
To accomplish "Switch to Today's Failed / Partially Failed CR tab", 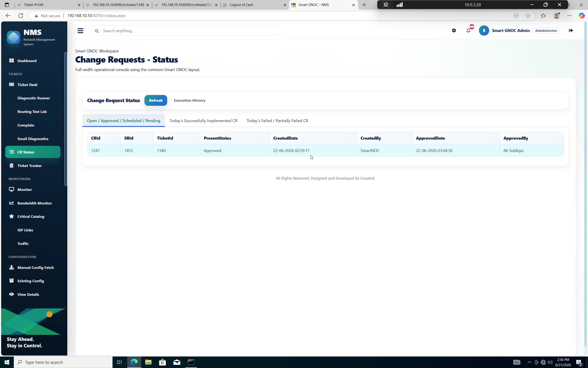I will point(277,121).
